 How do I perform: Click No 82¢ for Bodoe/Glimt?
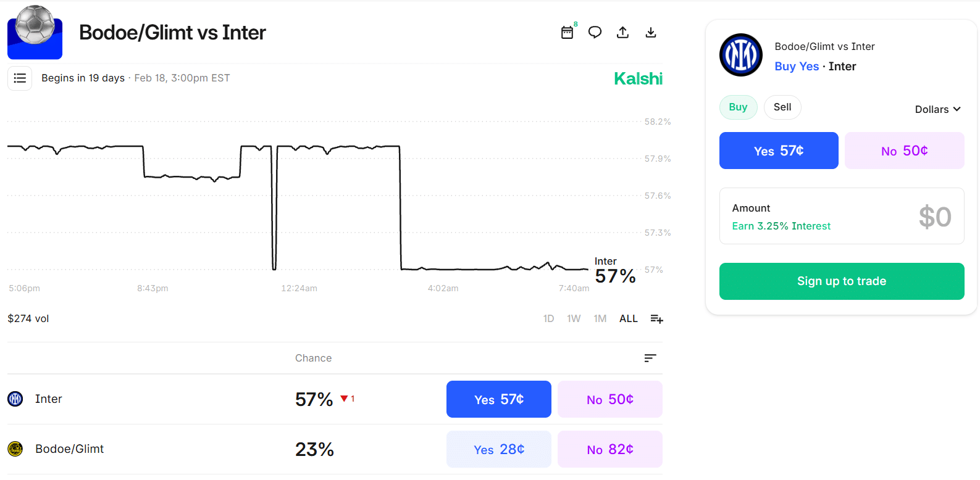pos(609,449)
